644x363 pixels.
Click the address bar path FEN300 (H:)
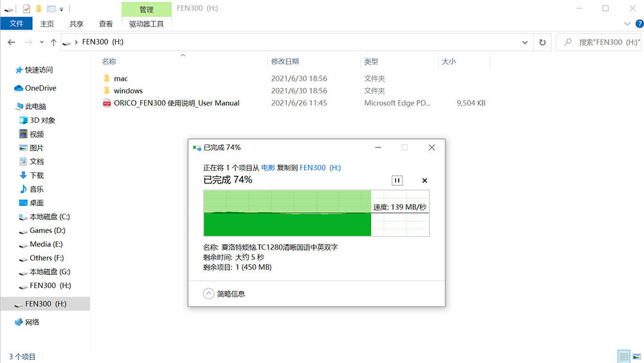pyautogui.click(x=102, y=42)
